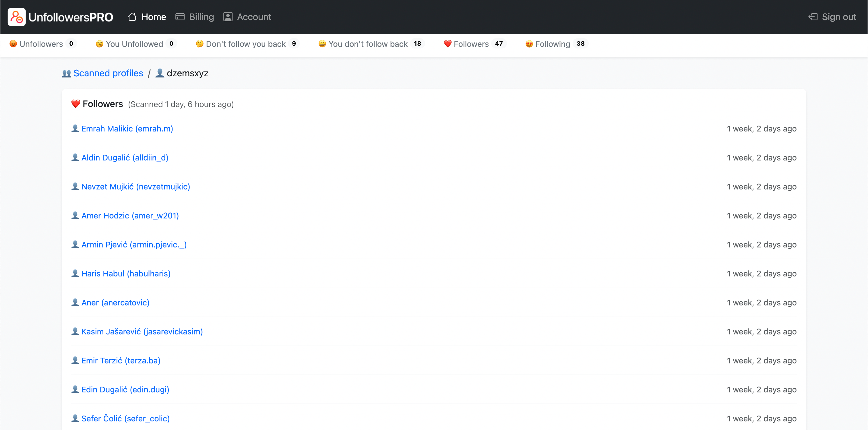The width and height of the screenshot is (868, 430).
Task: Click the Unfollowers PRO logo icon
Action: [17, 17]
